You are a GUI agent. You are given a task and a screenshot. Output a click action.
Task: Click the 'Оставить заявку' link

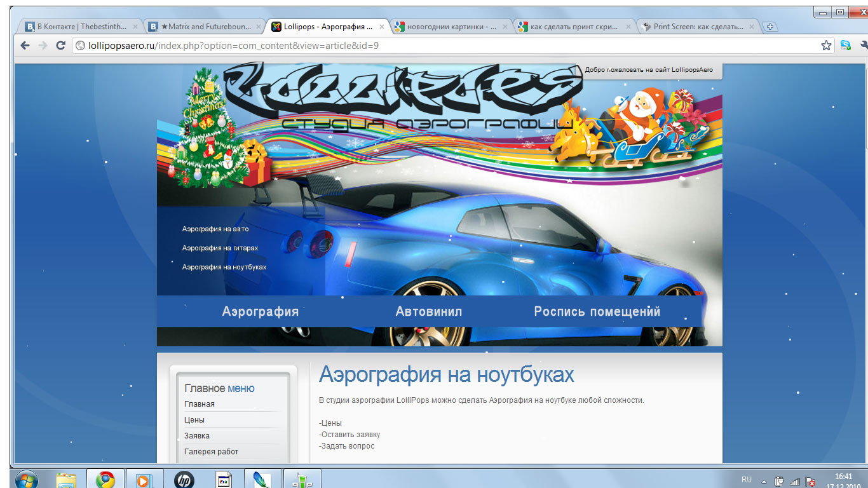(x=349, y=434)
